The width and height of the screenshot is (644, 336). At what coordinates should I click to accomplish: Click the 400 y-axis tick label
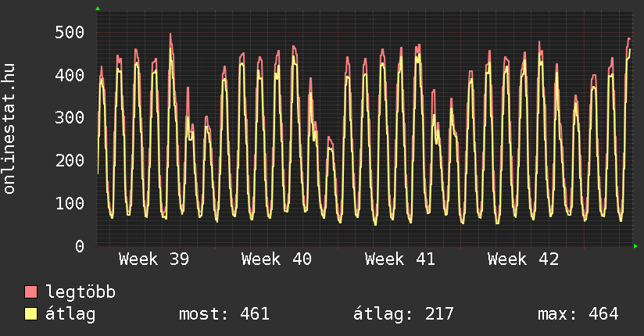[70, 75]
